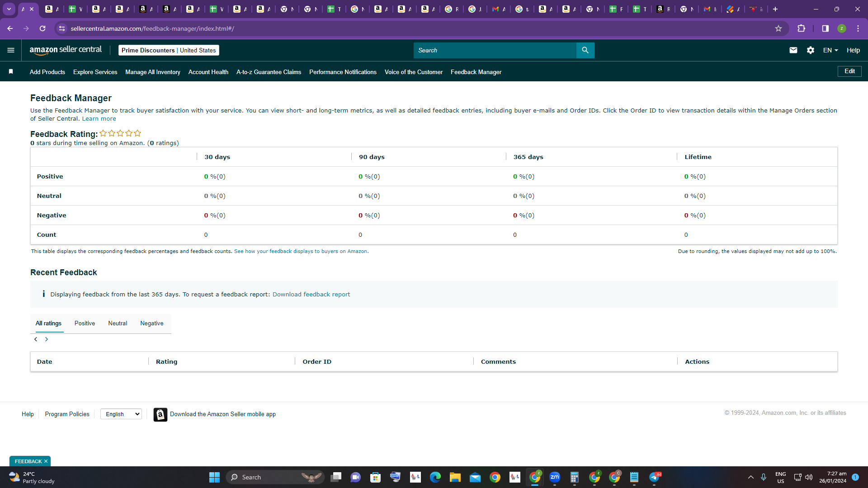Screen dimensions: 868x488
Task: Open a new browser tab
Action: (x=775, y=9)
